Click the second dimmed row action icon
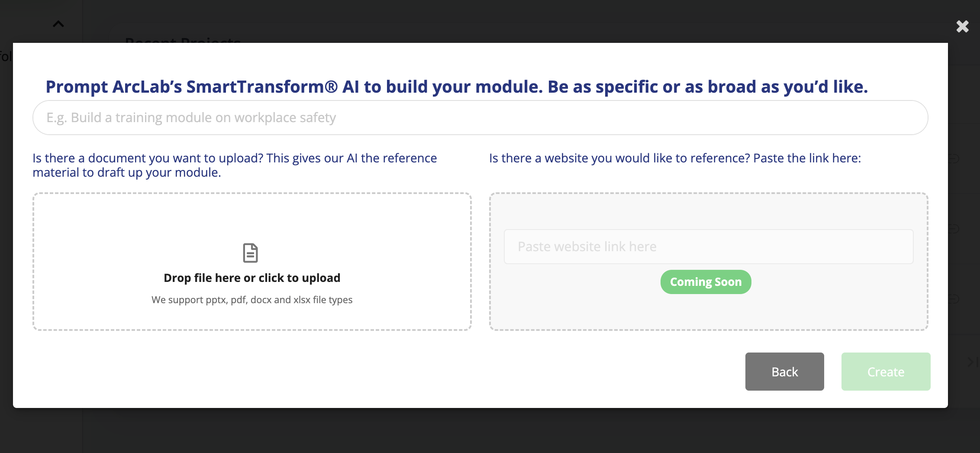 coord(954,229)
